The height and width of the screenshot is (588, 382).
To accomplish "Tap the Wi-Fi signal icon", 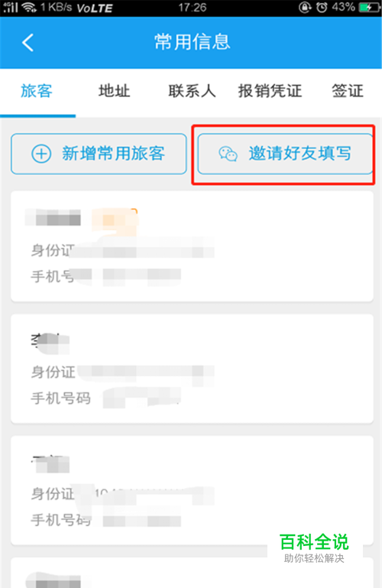I will [x=29, y=7].
